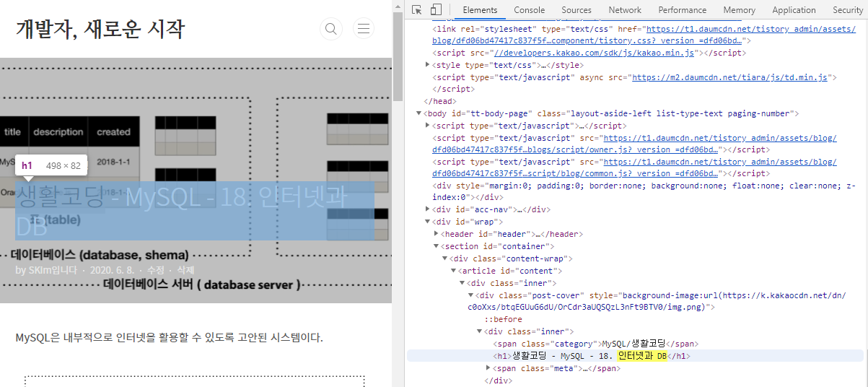Collapse the body tt-body-page node
The width and height of the screenshot is (868, 387).
coord(418,113)
